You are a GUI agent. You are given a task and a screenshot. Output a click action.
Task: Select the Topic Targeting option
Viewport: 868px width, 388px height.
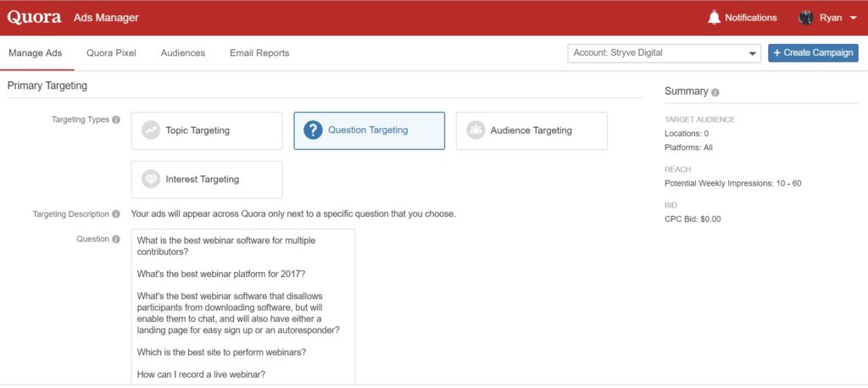tap(207, 130)
